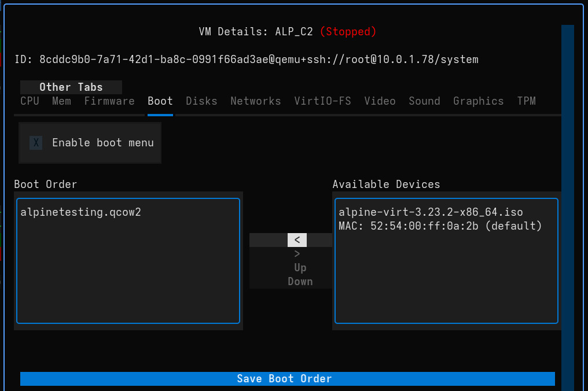Open the Mem tab

[61, 101]
